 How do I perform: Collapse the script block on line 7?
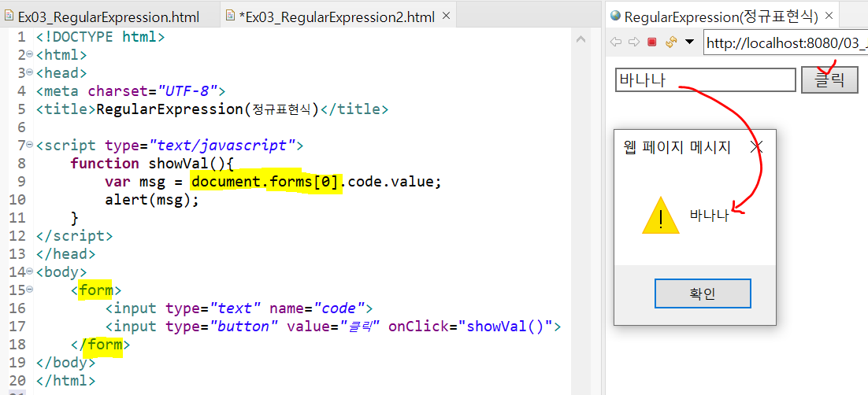[x=29, y=146]
